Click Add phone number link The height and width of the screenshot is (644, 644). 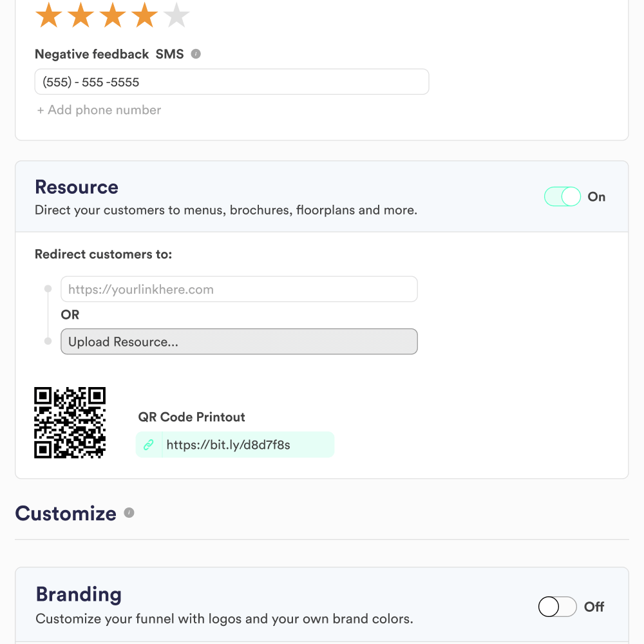(99, 109)
